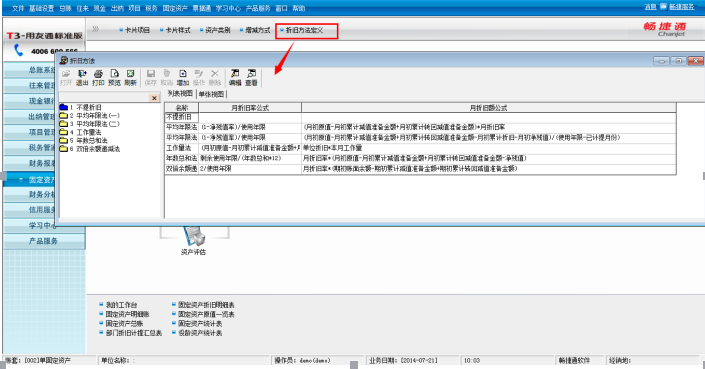Click the 增加 (add) toolbar icon
705x369 pixels.
tap(183, 77)
